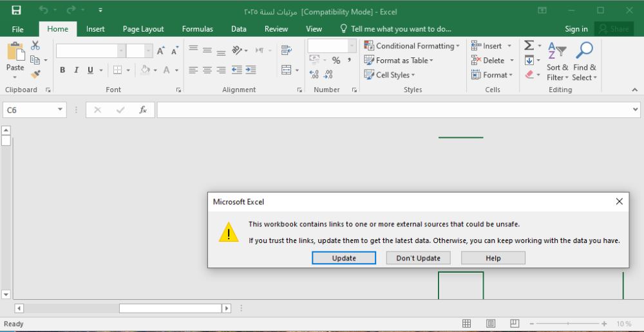The height and width of the screenshot is (332, 644).
Task: Open Cell Styles dropdown
Action: click(x=390, y=75)
